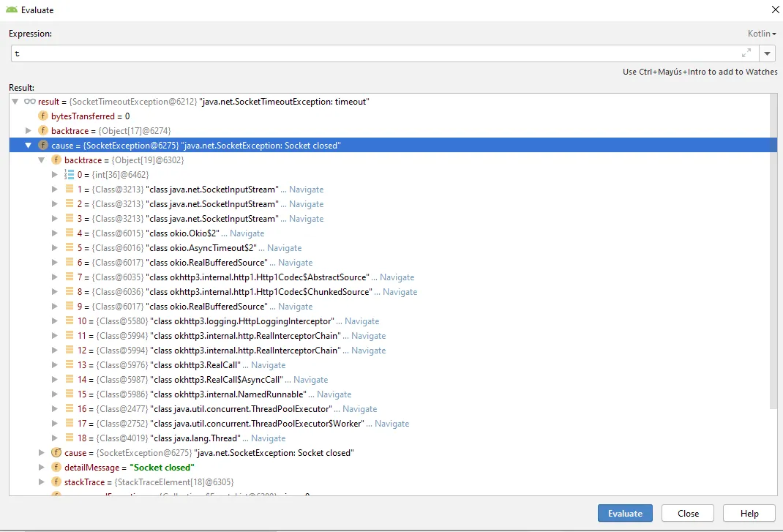Click the object icon of element 2
Screen dimensions: 783x532
click(x=70, y=204)
